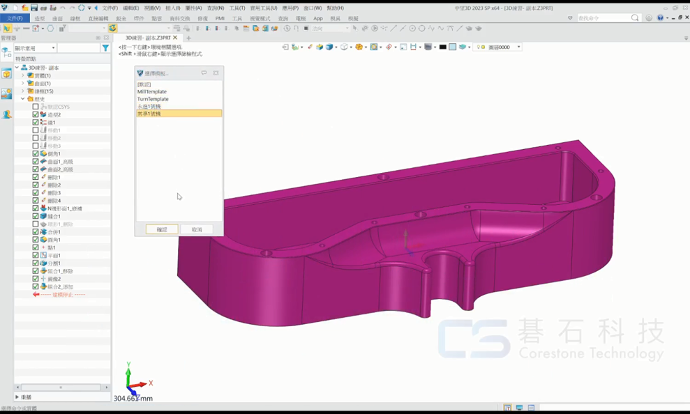
Task: Click the filter funnel icon in manager panel
Action: pyautogui.click(x=105, y=48)
